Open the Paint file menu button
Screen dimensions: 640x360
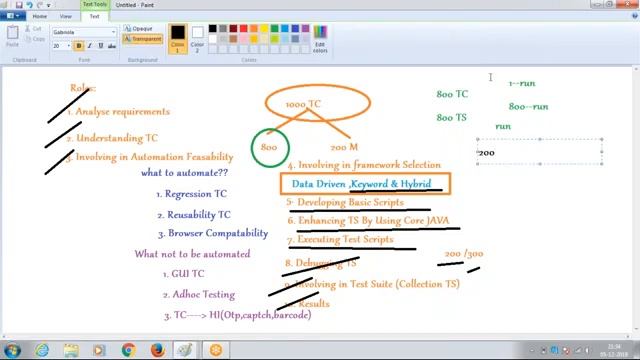click(13, 16)
